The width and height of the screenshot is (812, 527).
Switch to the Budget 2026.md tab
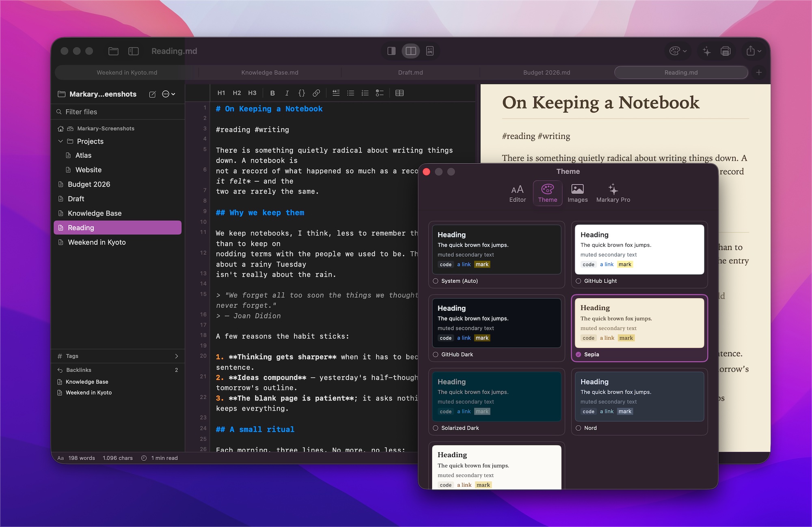(547, 73)
